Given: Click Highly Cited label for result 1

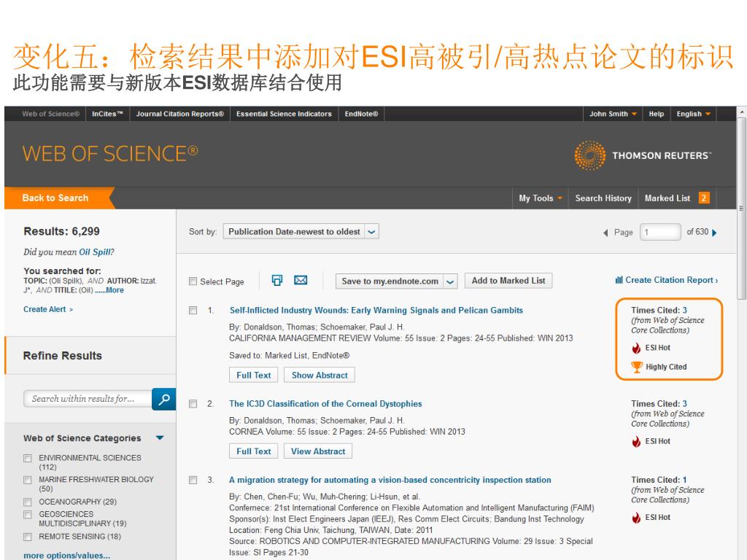Looking at the screenshot, I should pyautogui.click(x=666, y=367).
